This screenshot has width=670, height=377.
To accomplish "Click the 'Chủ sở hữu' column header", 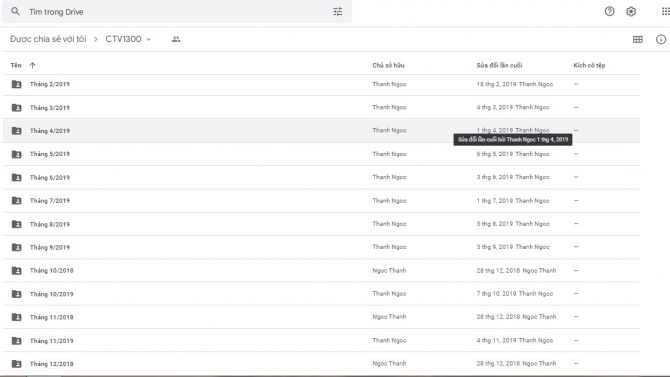I will [x=388, y=65].
